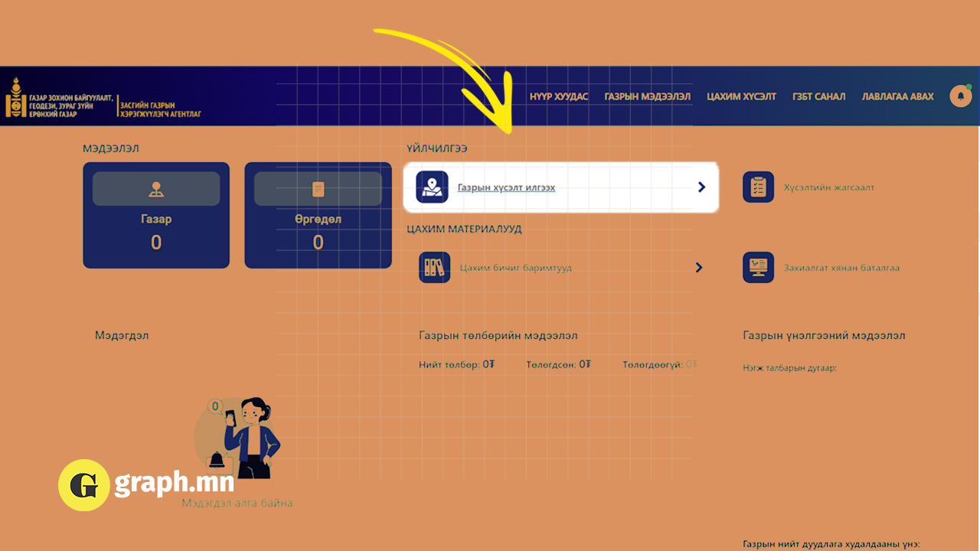
Task: Open the НҮҮР ХУУДАС menu
Action: [559, 96]
